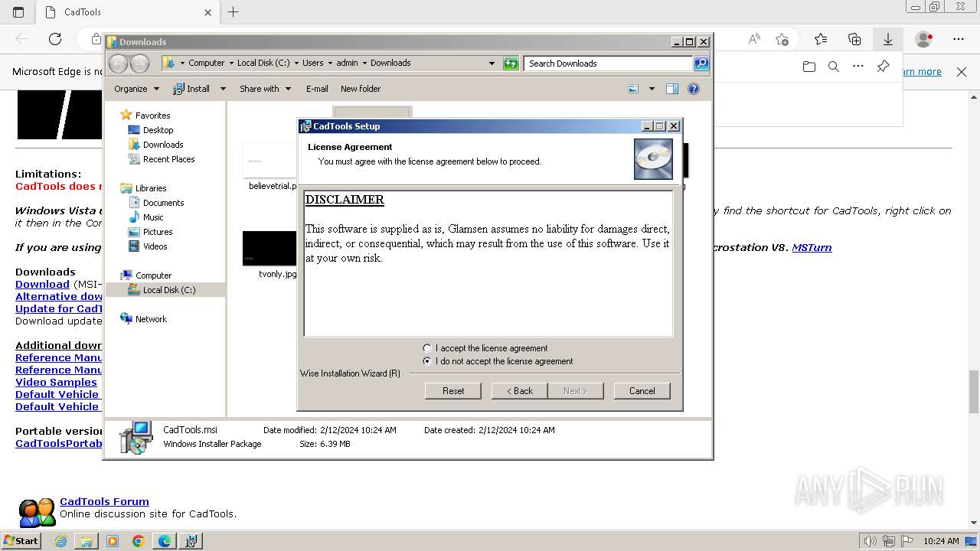Click the Explorer back navigation arrow
Screen dimensions: 980x551
coord(119,64)
